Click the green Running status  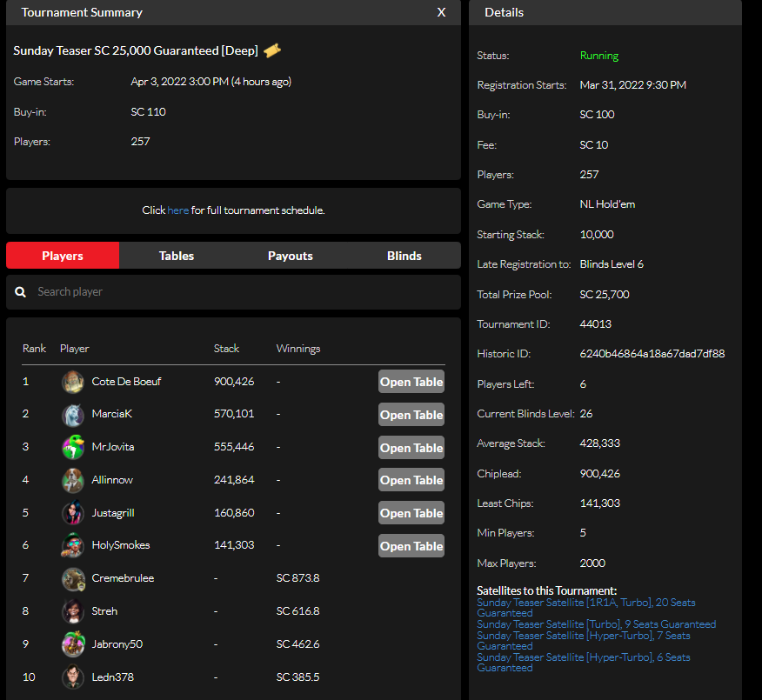coord(599,56)
